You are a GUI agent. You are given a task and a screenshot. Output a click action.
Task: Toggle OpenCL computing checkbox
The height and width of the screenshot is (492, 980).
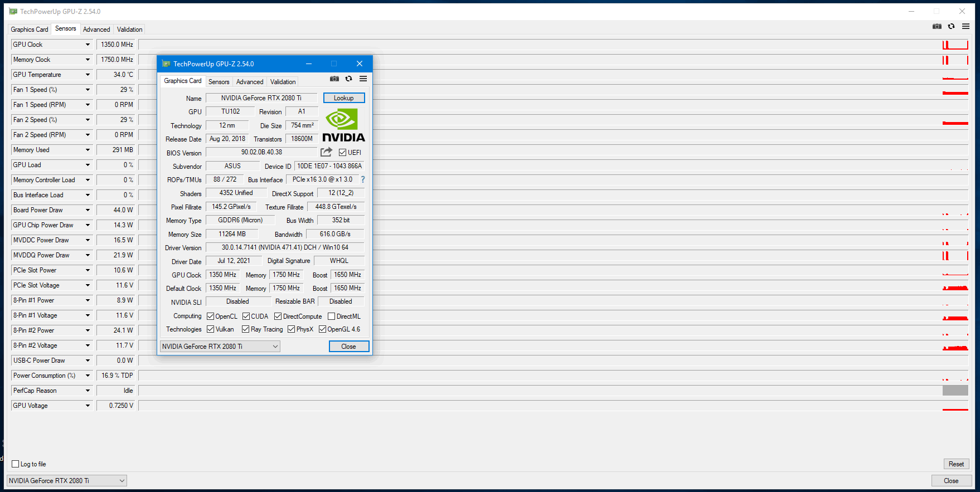[211, 316]
